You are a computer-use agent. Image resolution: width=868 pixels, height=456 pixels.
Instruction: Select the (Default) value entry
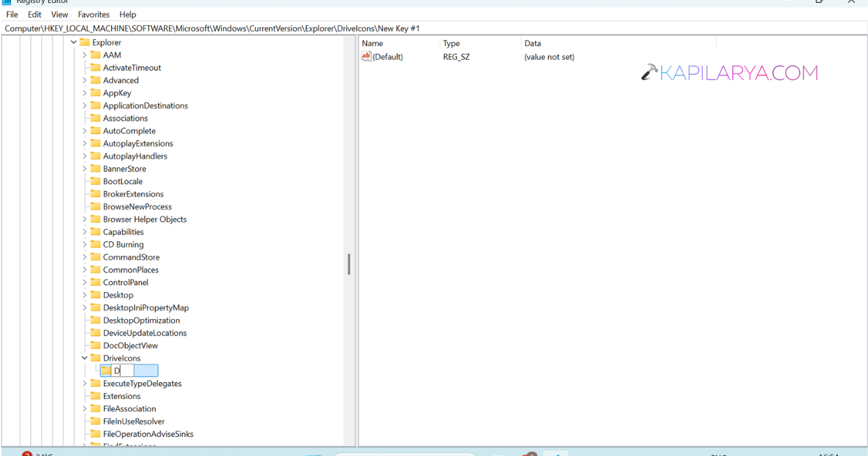coord(388,57)
